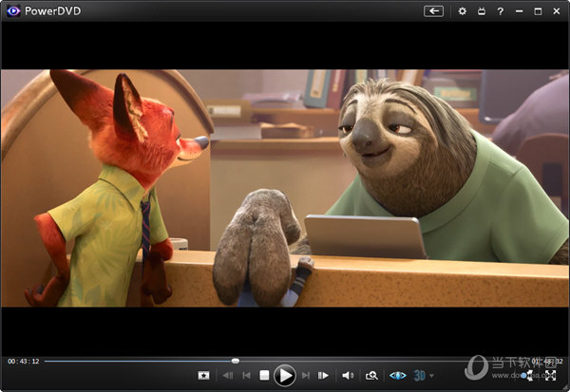Image resolution: width=570 pixels, height=392 pixels.
Task: Close the PowerDVD window
Action: (x=556, y=11)
